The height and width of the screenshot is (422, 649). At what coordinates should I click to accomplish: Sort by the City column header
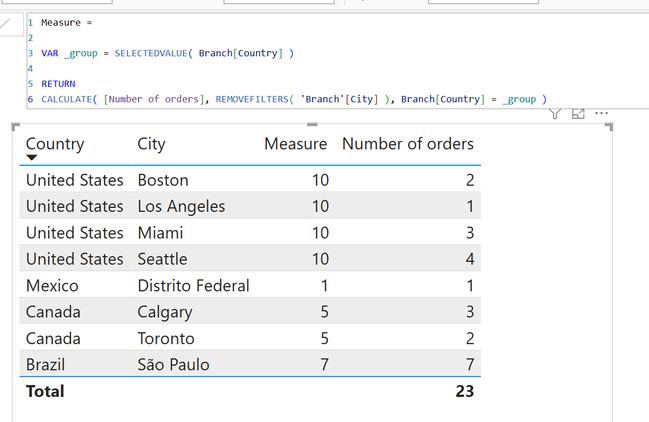pyautogui.click(x=151, y=144)
